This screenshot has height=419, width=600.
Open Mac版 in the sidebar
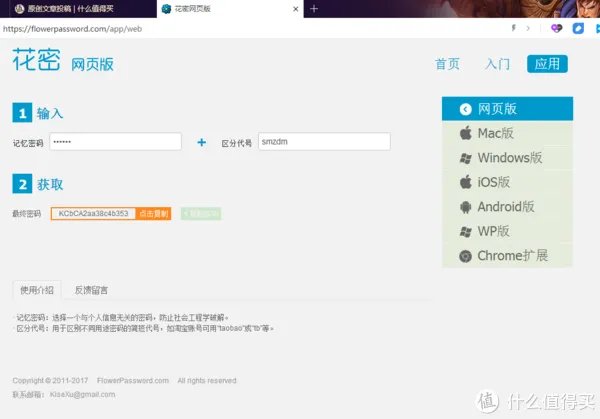click(507, 134)
